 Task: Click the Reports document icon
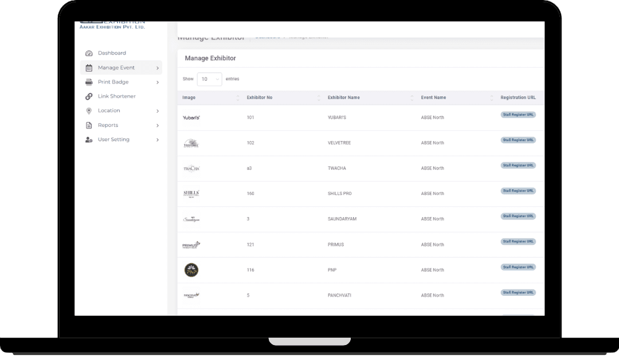(x=89, y=125)
